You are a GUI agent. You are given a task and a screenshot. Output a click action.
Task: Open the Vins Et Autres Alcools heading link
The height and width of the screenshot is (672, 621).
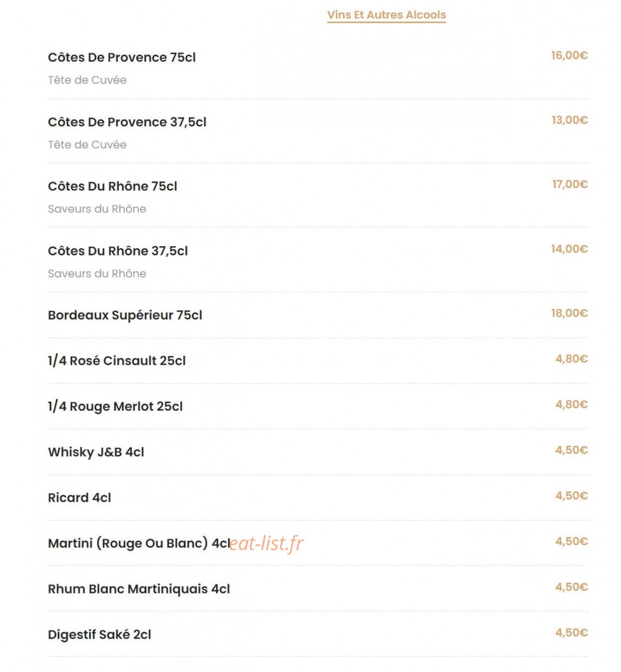tap(386, 15)
